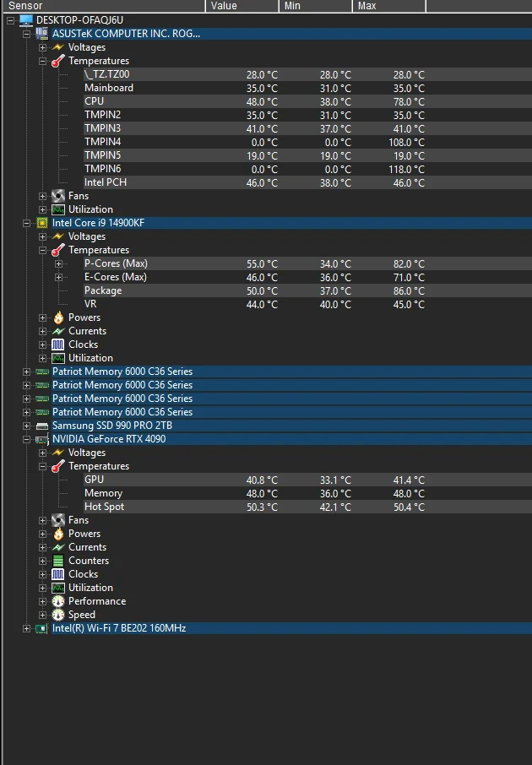Expand the E-Cores (Max) sub-node

(58, 278)
